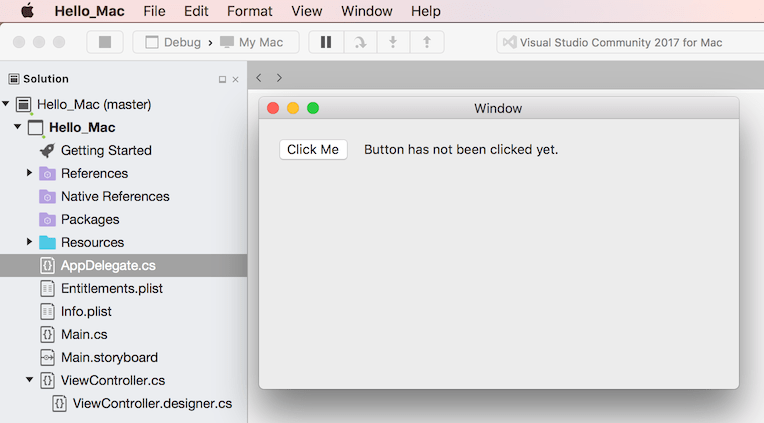Click the title bar labeled Window
Screen dimensions: 764x423
tap(498, 108)
